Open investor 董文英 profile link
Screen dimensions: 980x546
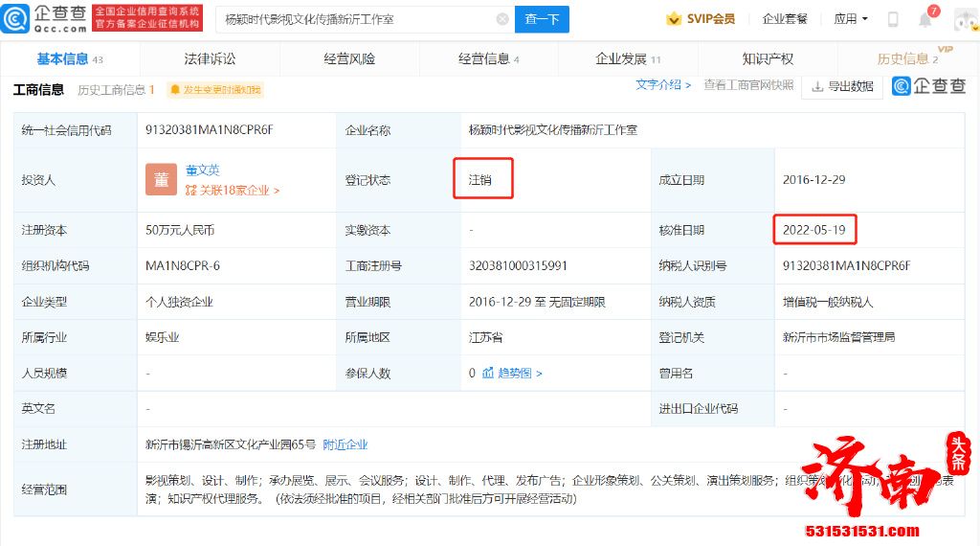202,170
